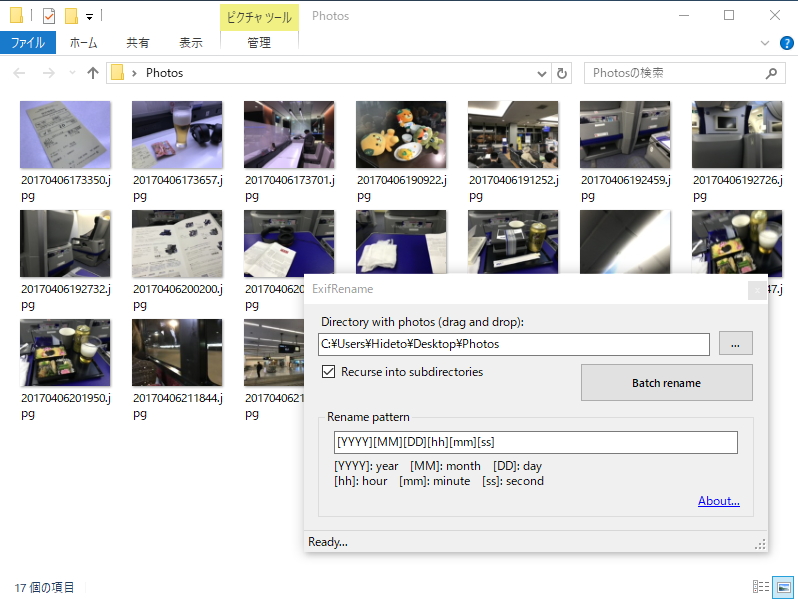Switch to the 管理 ribbon tab
This screenshot has height=599, width=798.
pyautogui.click(x=259, y=43)
